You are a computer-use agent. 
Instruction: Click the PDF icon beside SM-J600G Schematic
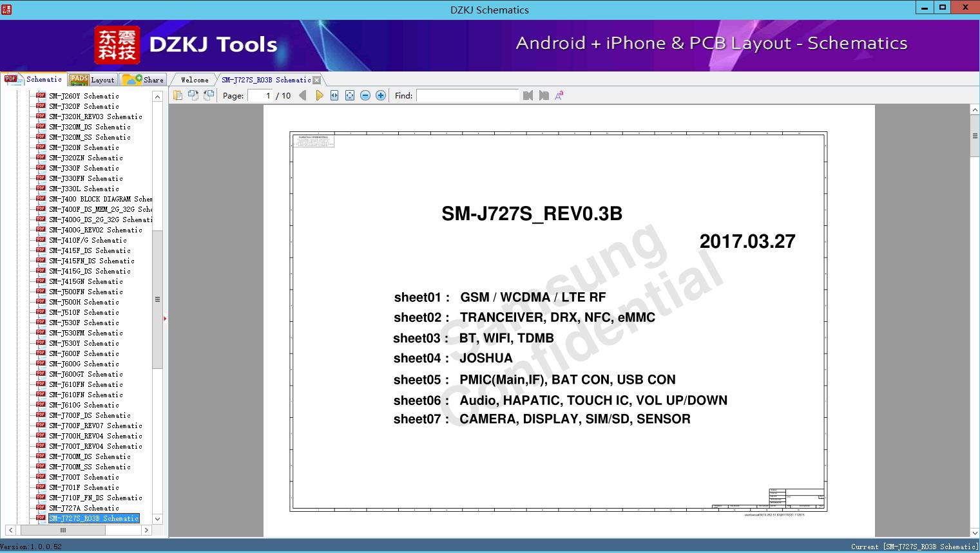click(41, 363)
